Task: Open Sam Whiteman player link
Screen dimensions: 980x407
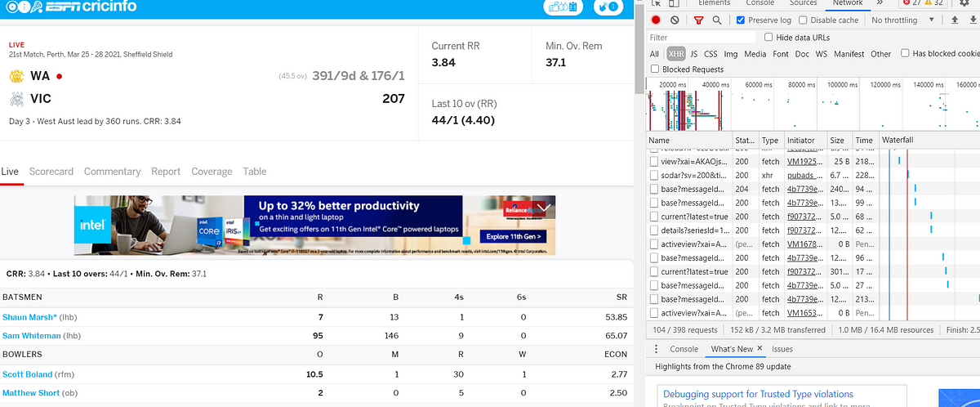Action: pyautogui.click(x=33, y=335)
